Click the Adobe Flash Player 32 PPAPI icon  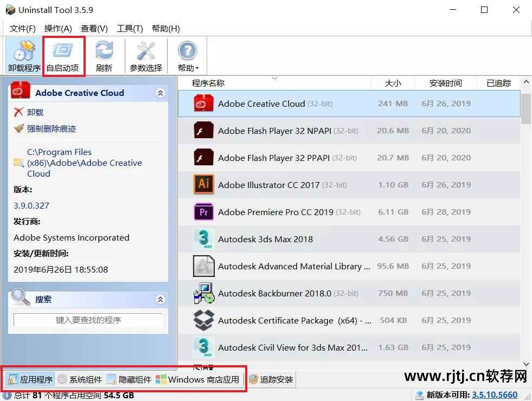pos(203,158)
